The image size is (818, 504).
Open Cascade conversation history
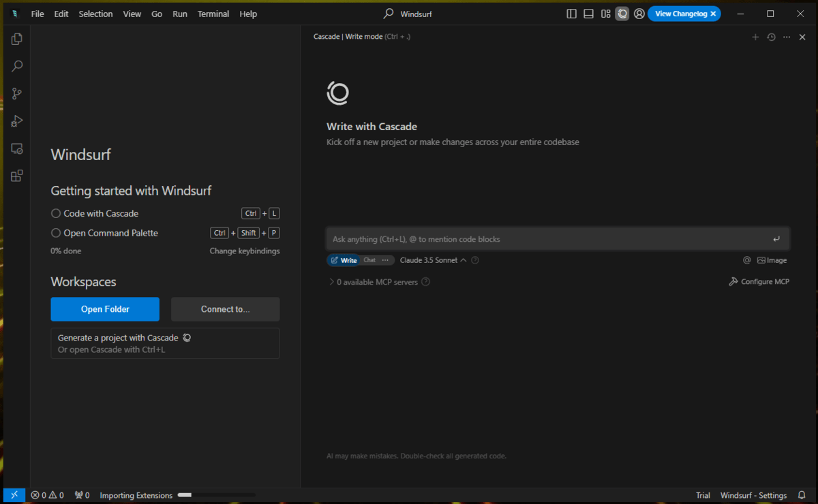(x=771, y=37)
